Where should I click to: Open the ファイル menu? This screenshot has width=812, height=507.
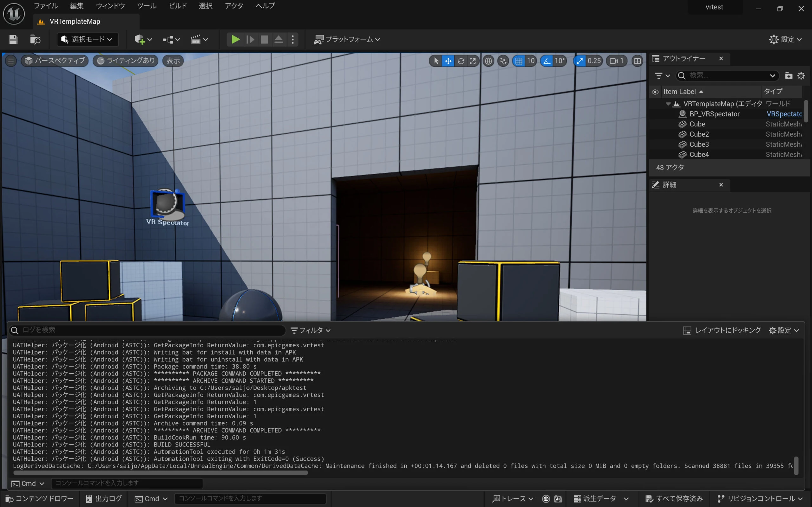(x=46, y=6)
